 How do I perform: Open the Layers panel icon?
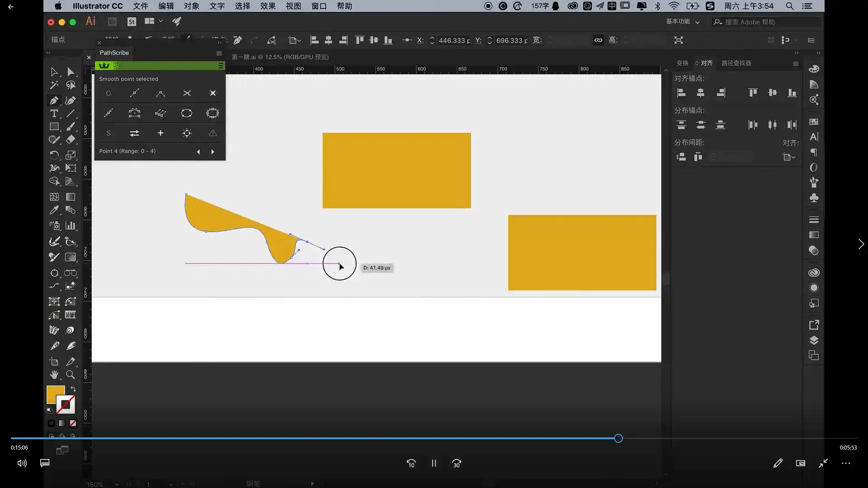coord(814,340)
